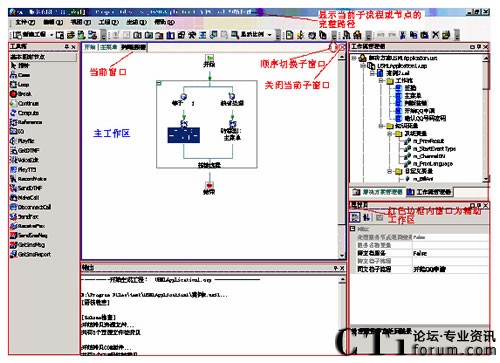Toggle categorized view in properties panel
This screenshot has width=500, height=363.
[355, 218]
